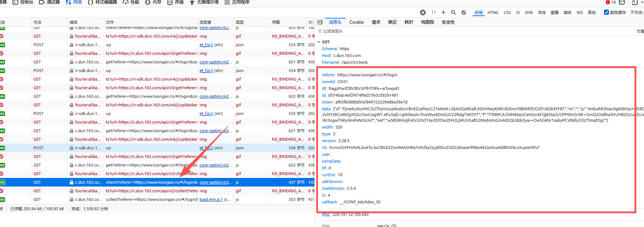Click 完成: 1,509.82 分钟 status text
The image size is (644, 227).
click(89, 209)
